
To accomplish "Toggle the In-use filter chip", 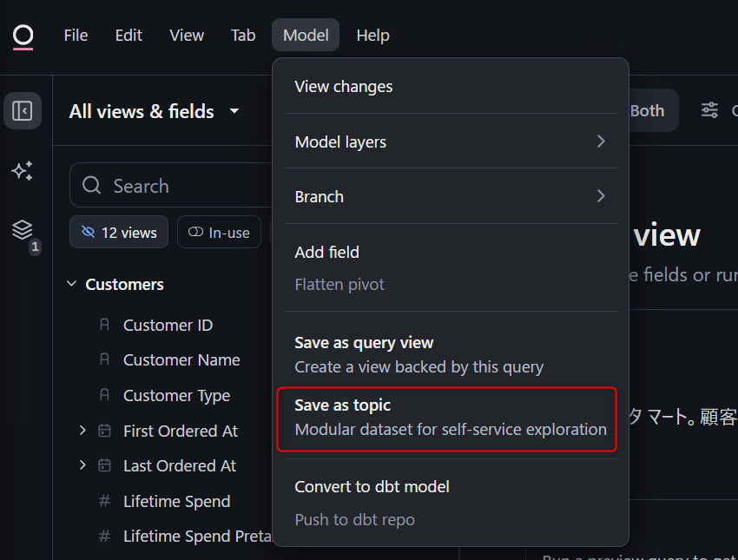I will (219, 233).
